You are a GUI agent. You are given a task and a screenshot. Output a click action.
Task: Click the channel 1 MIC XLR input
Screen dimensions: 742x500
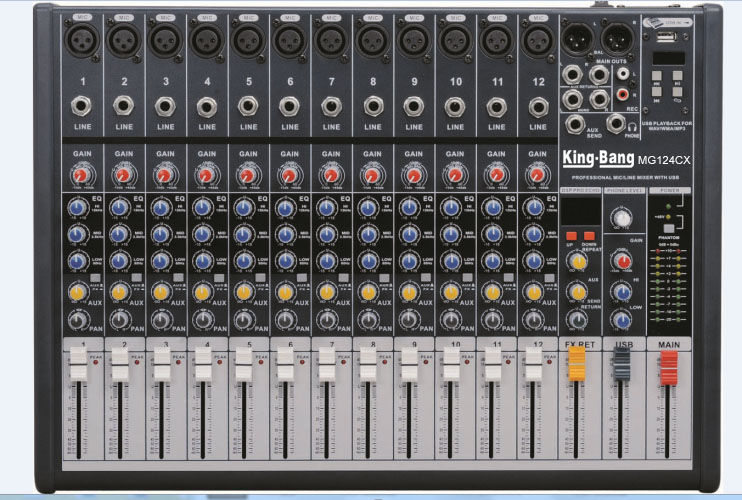82,39
